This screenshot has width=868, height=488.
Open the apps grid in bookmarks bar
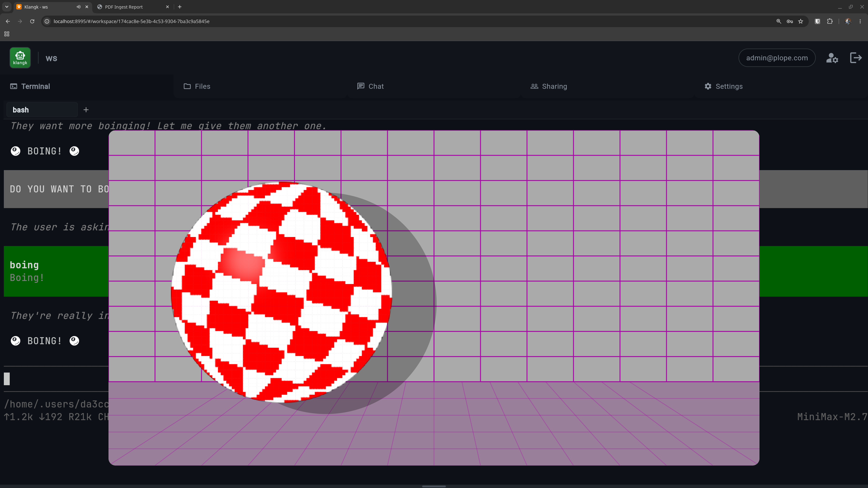click(7, 34)
